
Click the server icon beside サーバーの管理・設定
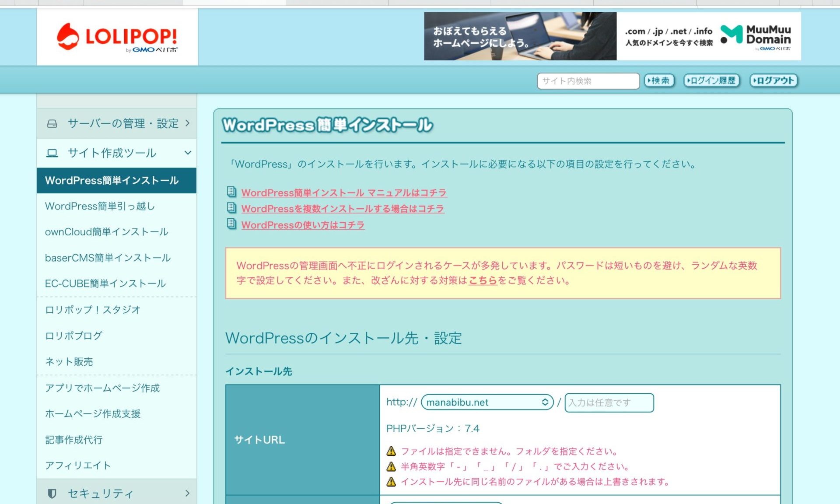tap(52, 123)
